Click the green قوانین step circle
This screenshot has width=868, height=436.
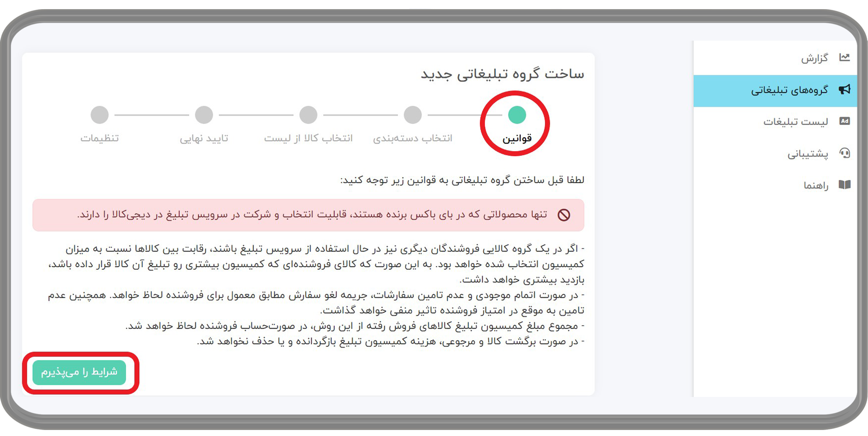(517, 115)
